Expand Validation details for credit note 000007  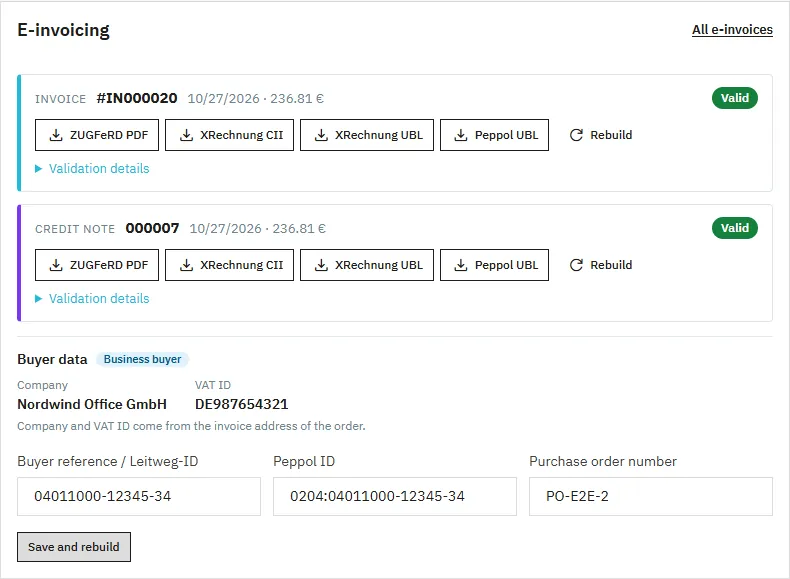coord(92,298)
